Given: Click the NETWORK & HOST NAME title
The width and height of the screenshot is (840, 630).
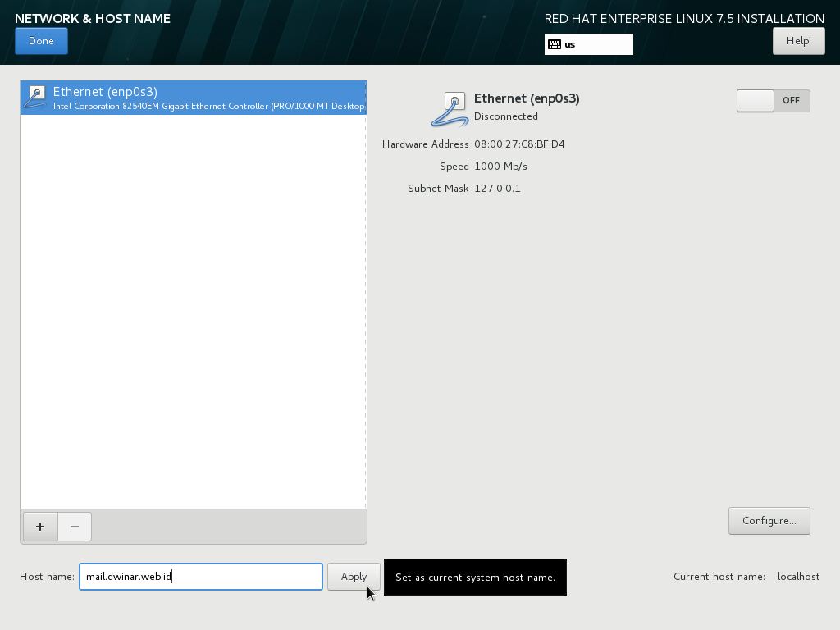Looking at the screenshot, I should click(93, 19).
